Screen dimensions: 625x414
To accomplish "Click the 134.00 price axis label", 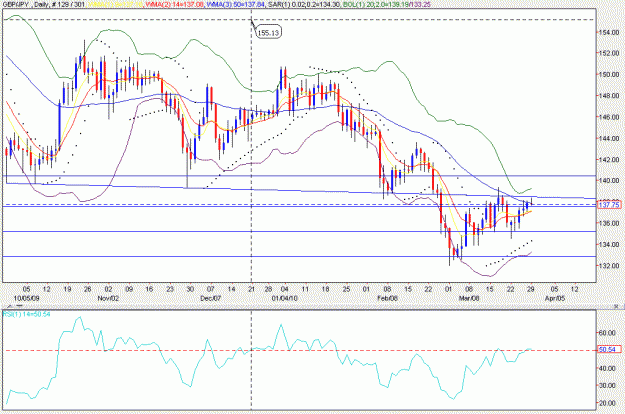I will click(x=609, y=244).
